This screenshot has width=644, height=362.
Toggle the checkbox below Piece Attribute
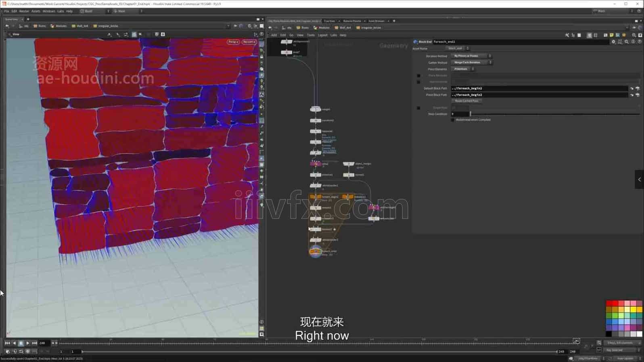pos(418,82)
